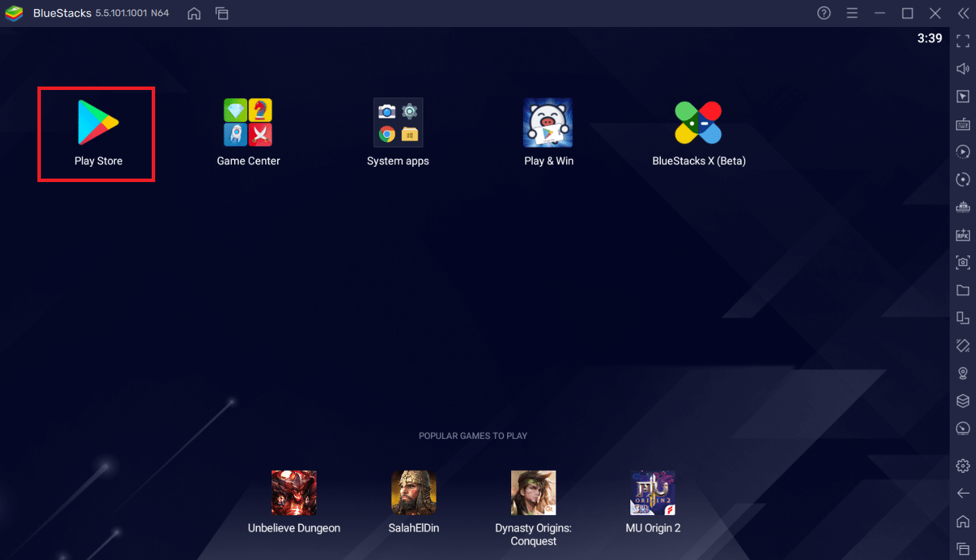The image size is (976, 560).
Task: Launch the Game Center
Action: coord(248,123)
